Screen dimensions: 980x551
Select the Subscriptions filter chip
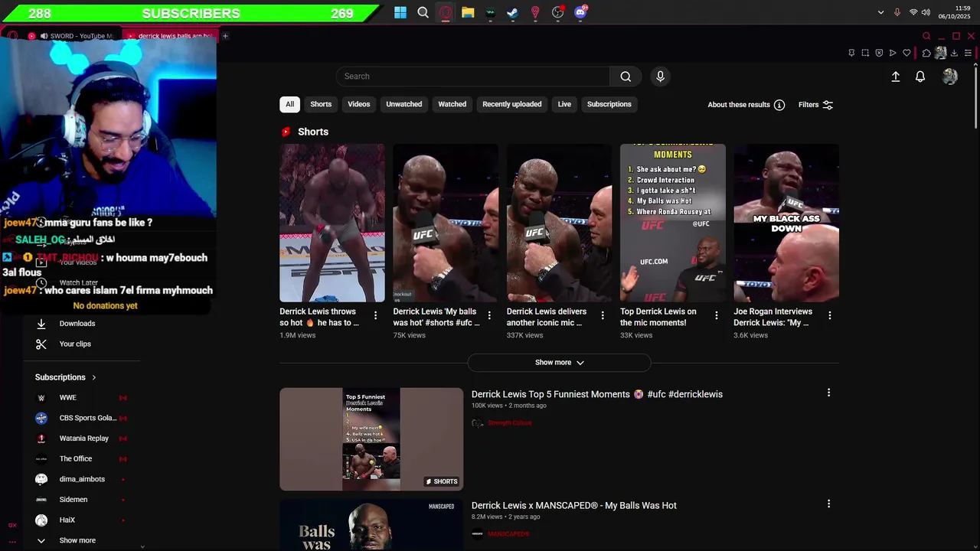609,104
